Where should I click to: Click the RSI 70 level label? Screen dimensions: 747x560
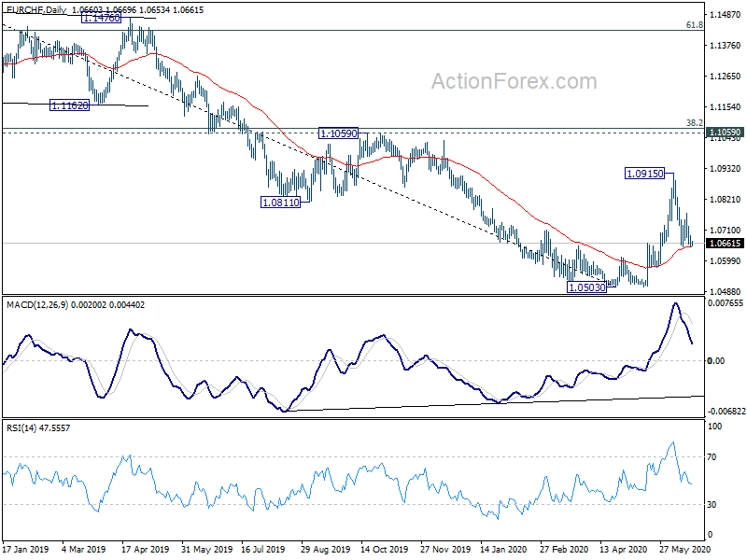point(712,457)
